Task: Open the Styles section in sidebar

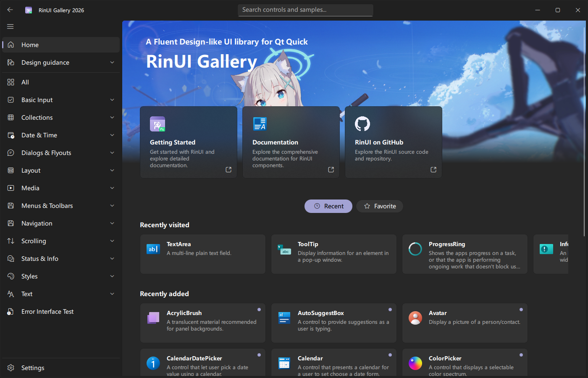Action: tap(61, 276)
